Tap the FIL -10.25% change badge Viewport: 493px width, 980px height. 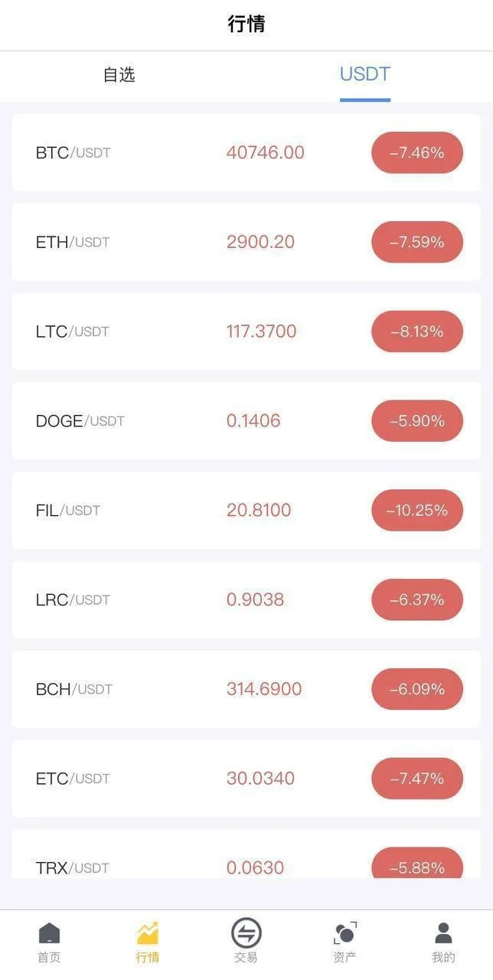click(417, 510)
